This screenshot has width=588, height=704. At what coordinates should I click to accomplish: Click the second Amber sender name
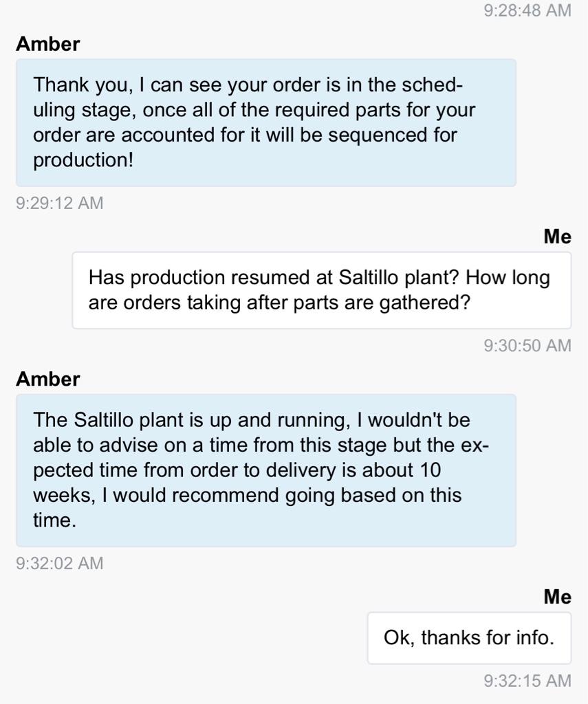point(47,379)
